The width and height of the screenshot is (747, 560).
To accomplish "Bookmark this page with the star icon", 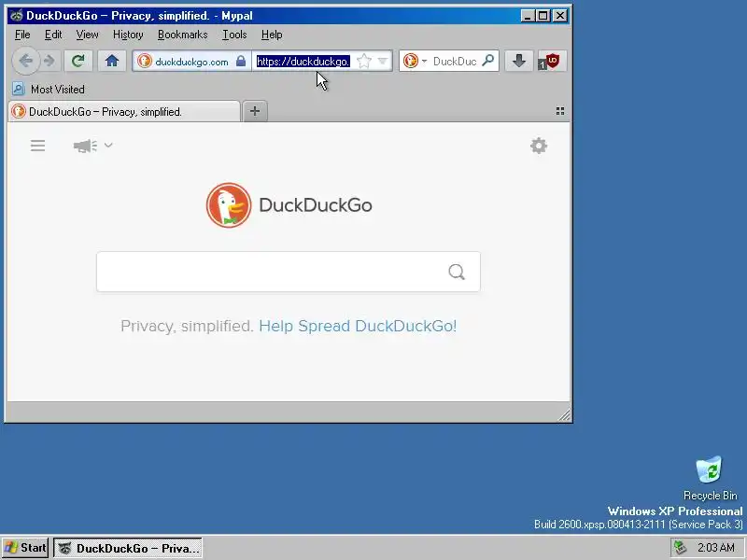I will 364,61.
